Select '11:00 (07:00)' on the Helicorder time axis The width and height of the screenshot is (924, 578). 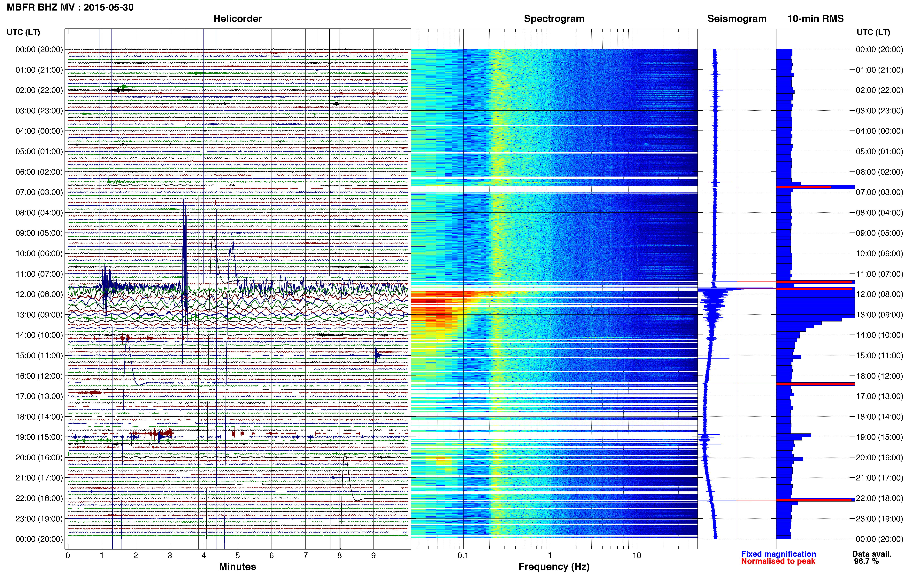coord(39,274)
